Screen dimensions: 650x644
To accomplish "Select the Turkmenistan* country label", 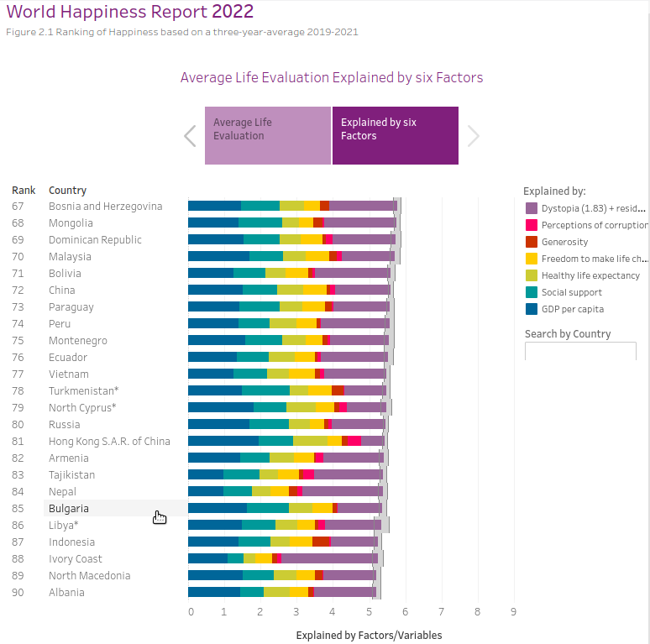I will pos(83,391).
